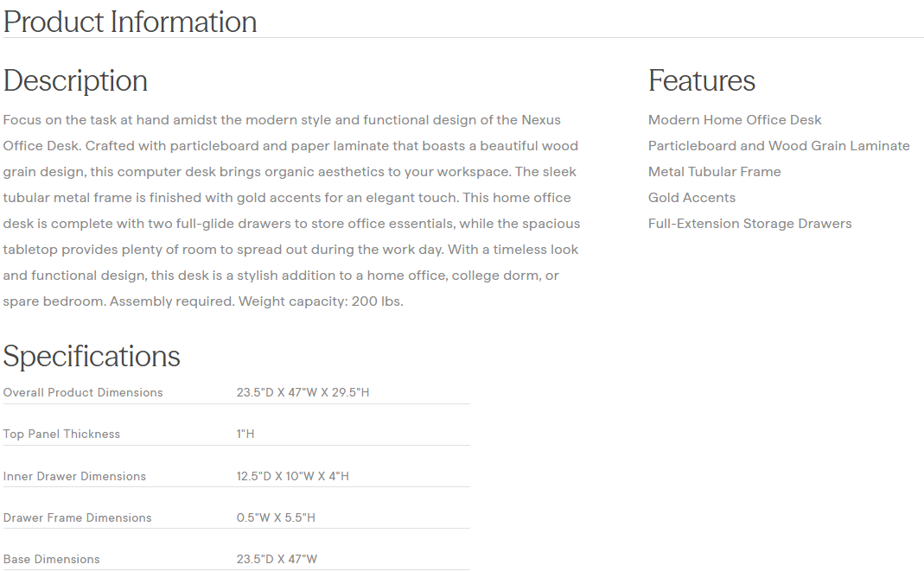Click the Features section heading

coord(701,80)
